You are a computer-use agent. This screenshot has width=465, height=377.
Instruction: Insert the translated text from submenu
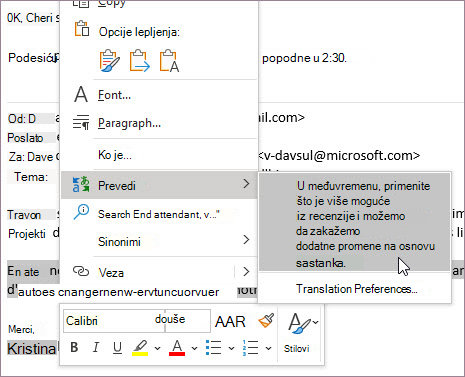tap(355, 222)
